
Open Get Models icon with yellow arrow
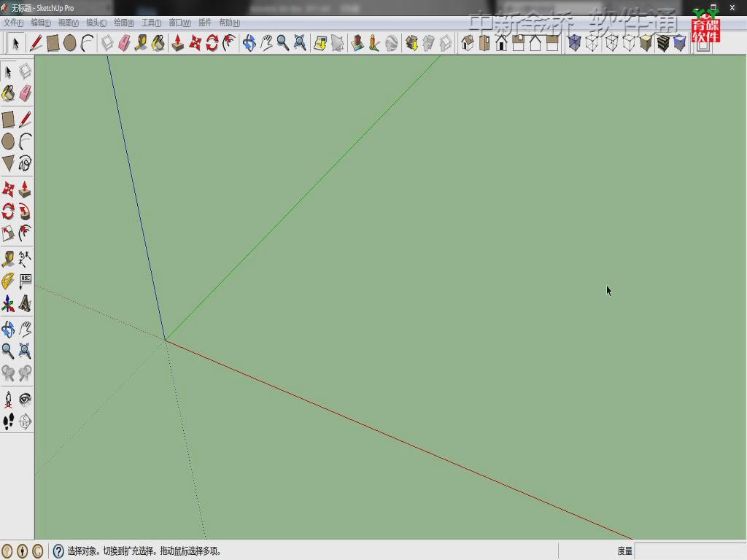tap(320, 43)
